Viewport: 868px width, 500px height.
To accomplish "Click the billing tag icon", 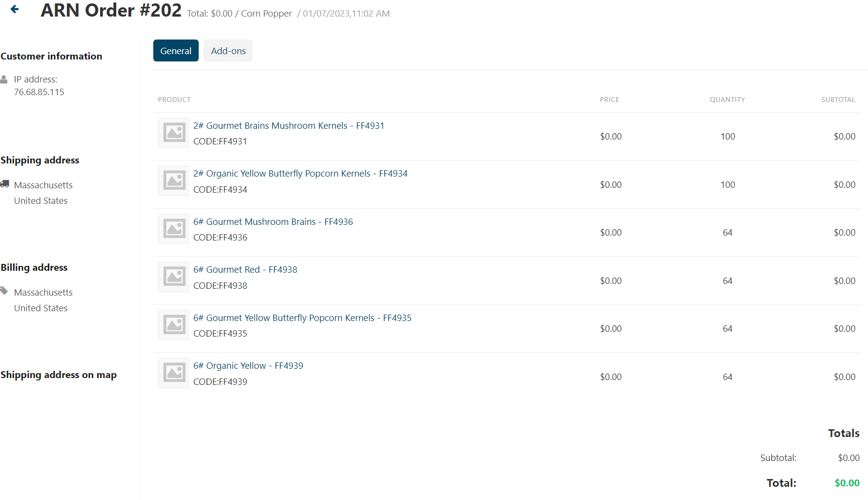I will pyautogui.click(x=4, y=291).
